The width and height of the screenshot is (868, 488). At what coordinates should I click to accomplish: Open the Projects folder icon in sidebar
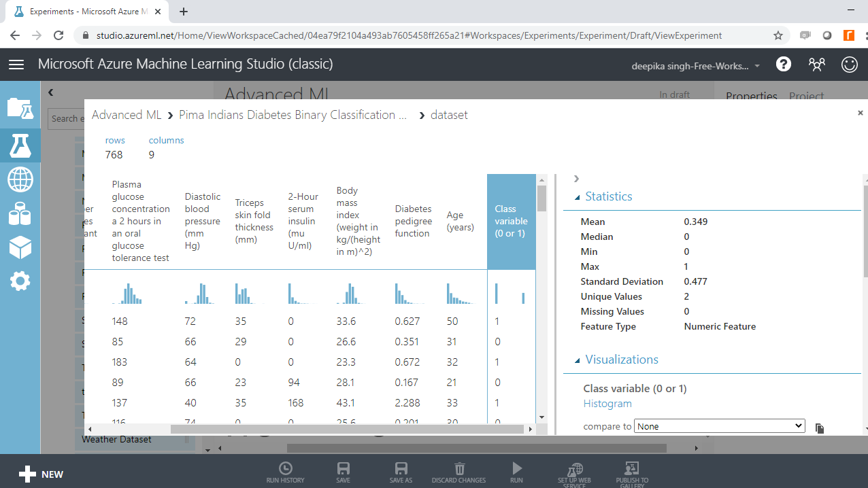pyautogui.click(x=20, y=108)
